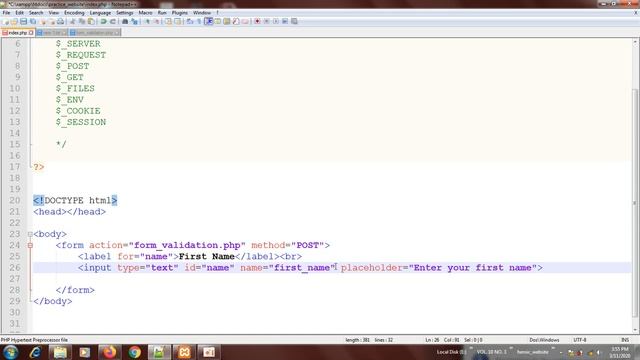Open Find with the binoculars icon
The height and width of the screenshot is (360, 640).
(x=125, y=21)
